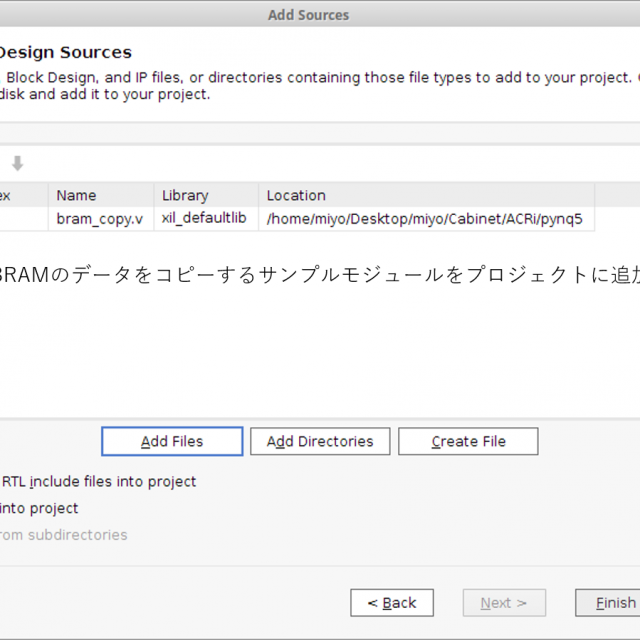This screenshot has width=640, height=640.
Task: Select the bram_copy.v file row
Action: 99,218
